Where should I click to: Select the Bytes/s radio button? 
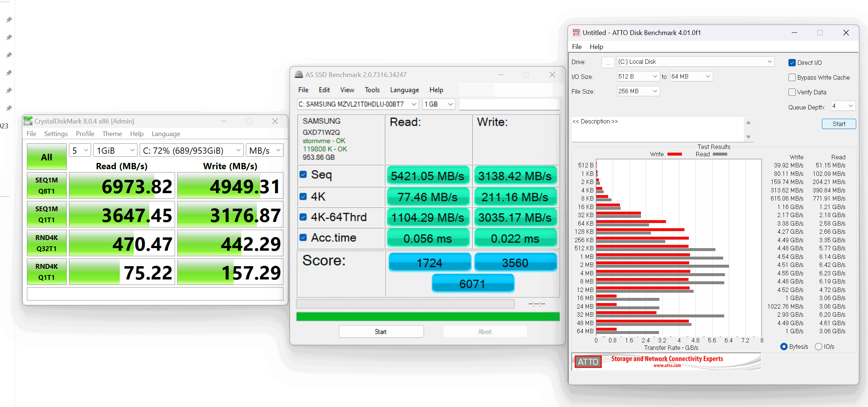coord(784,347)
